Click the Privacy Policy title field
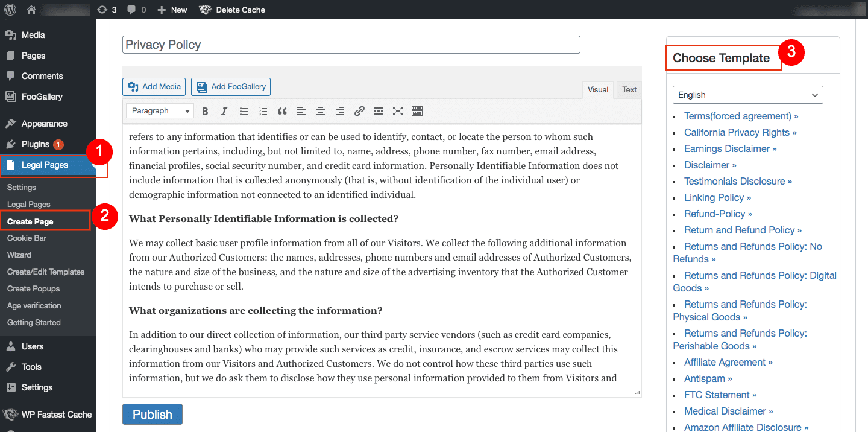Screen dimensions: 868x432 pos(351,44)
